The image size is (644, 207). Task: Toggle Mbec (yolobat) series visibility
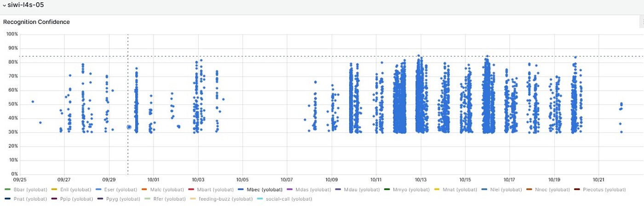(264, 190)
